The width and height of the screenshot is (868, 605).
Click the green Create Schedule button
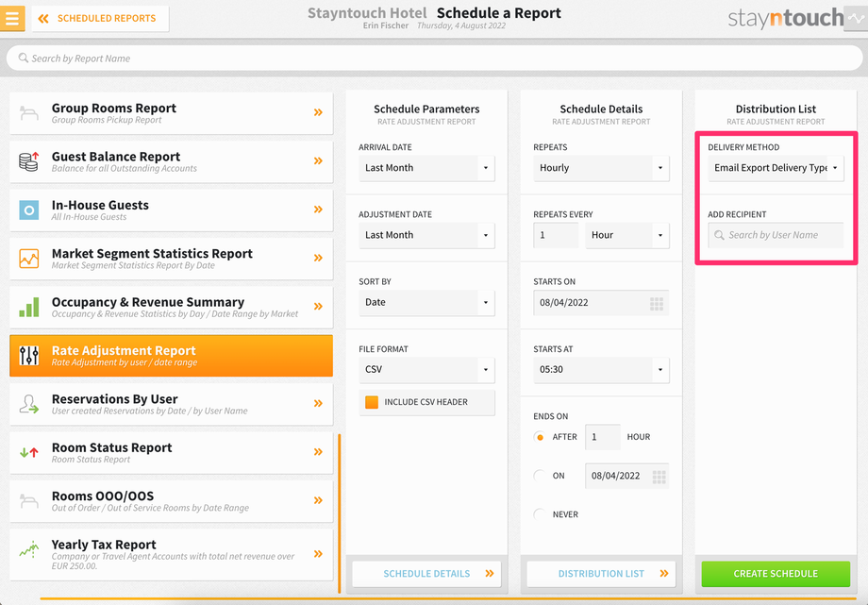pyautogui.click(x=776, y=574)
